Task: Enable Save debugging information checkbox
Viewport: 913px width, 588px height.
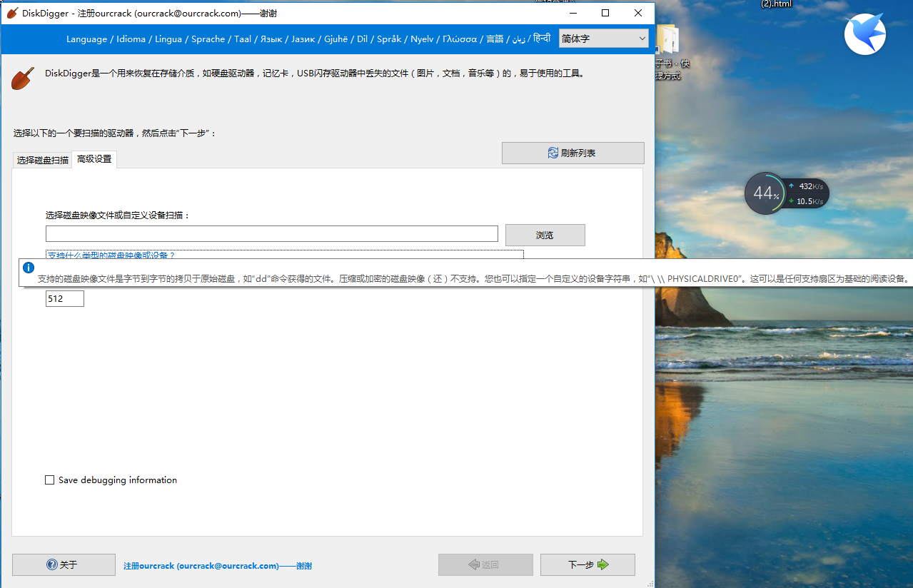Action: (50, 480)
